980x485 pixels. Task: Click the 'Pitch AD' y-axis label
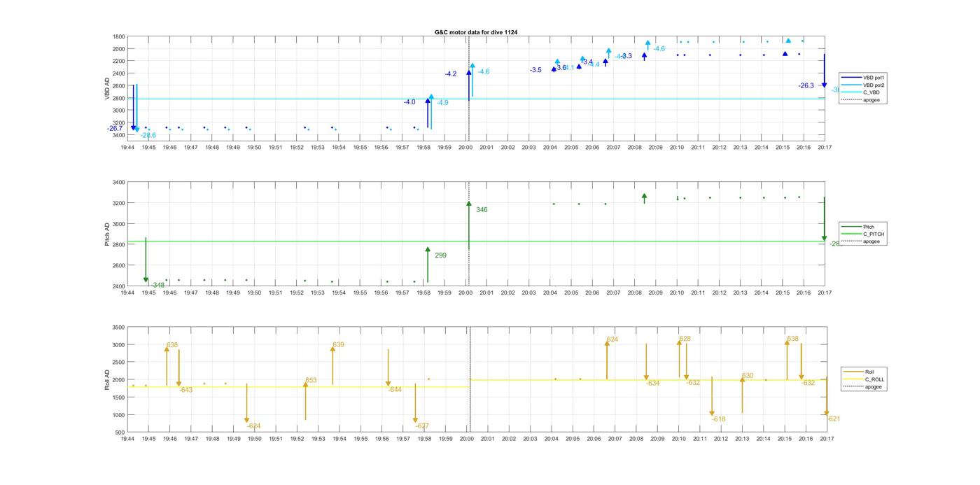pyautogui.click(x=108, y=234)
